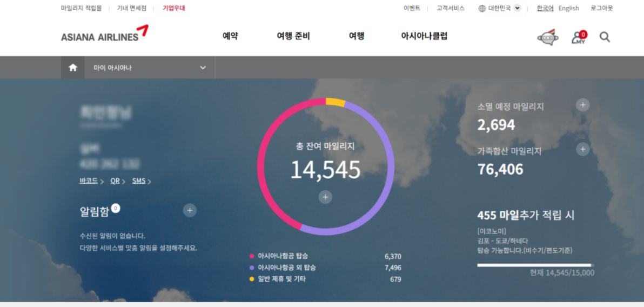Open the 기업우대 link
644x307 pixels.
coord(174,8)
